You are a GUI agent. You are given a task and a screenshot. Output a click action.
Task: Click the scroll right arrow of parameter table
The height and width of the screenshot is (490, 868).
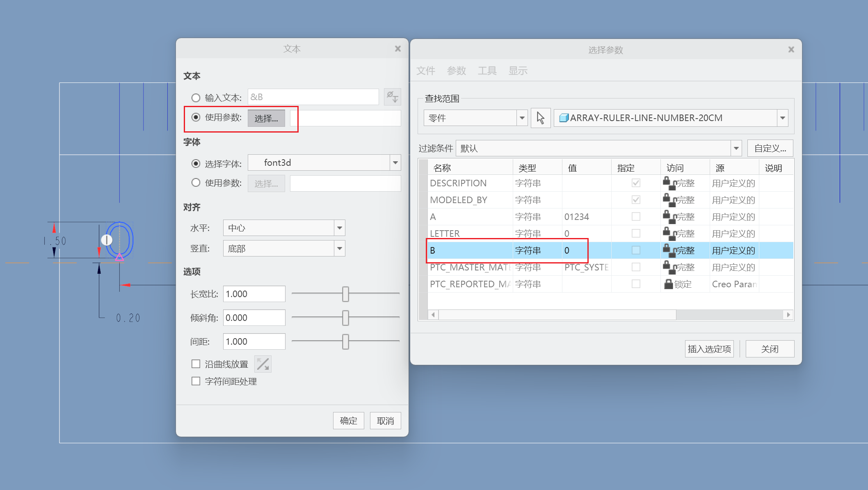coord(788,315)
